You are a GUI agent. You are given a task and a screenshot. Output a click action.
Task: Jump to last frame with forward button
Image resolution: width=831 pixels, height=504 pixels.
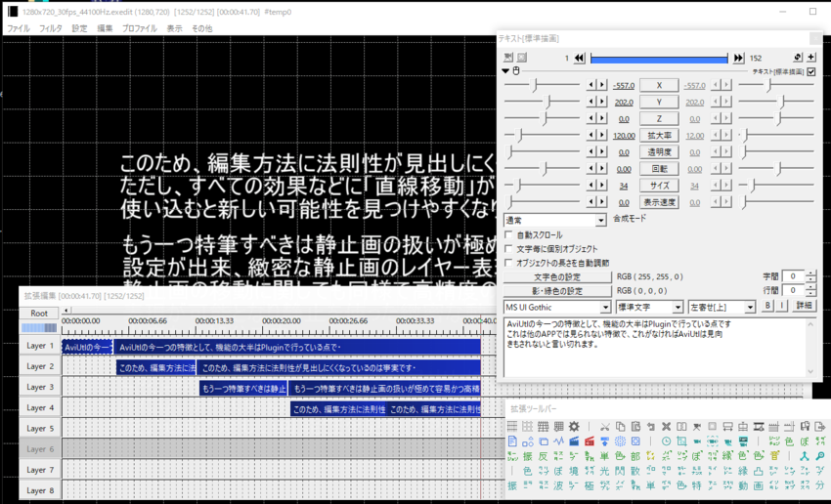coord(738,58)
